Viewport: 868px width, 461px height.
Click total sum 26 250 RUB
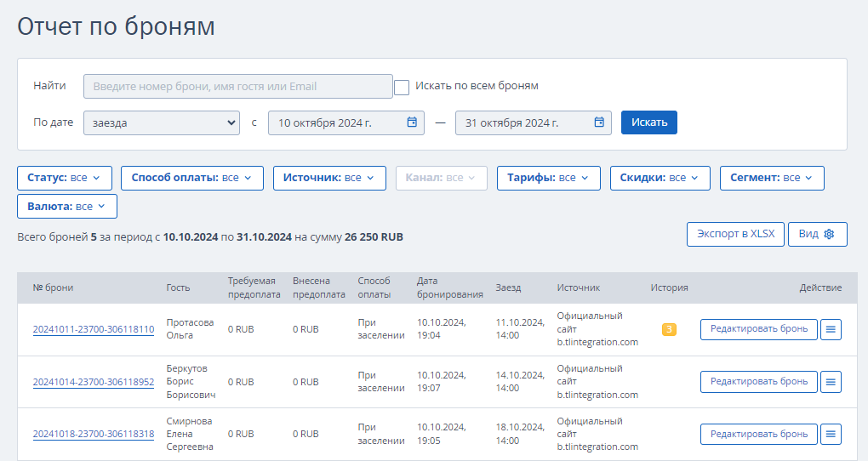[x=374, y=237]
